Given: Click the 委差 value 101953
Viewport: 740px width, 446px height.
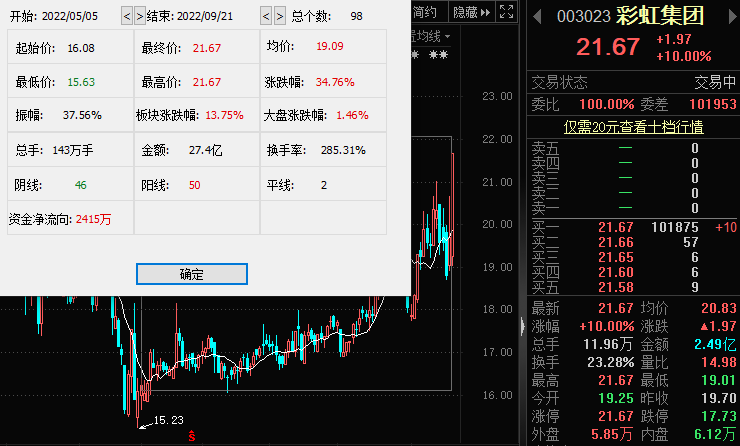Looking at the screenshot, I should (713, 104).
